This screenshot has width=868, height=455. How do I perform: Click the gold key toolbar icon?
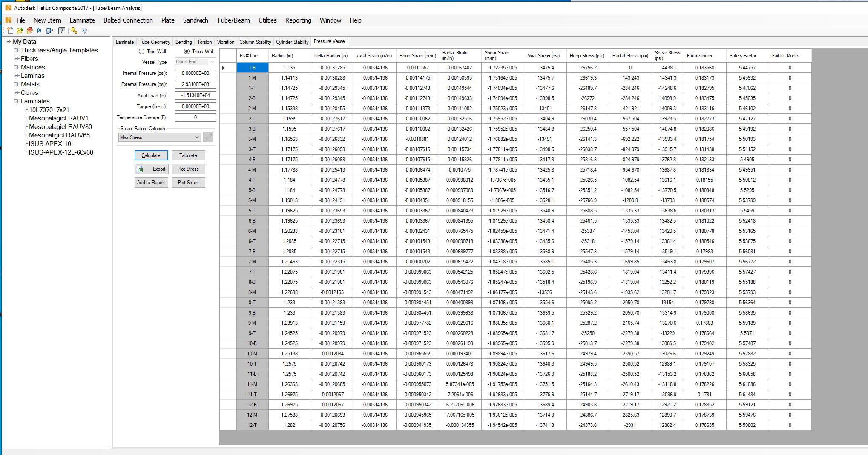pos(74,31)
